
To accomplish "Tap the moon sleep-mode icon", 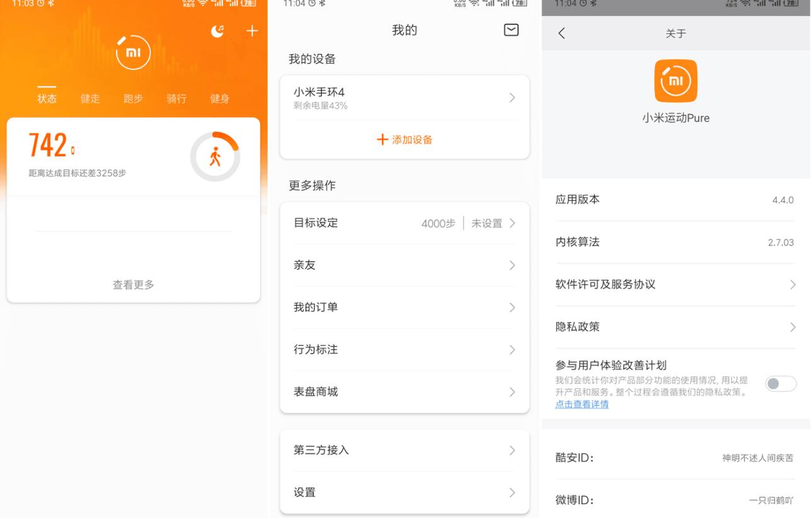I will (217, 31).
